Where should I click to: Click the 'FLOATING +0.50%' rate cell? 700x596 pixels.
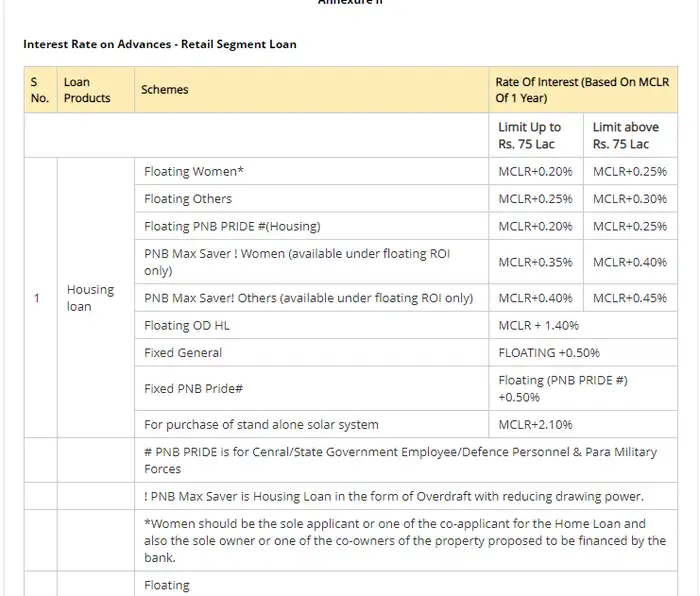pyautogui.click(x=549, y=352)
